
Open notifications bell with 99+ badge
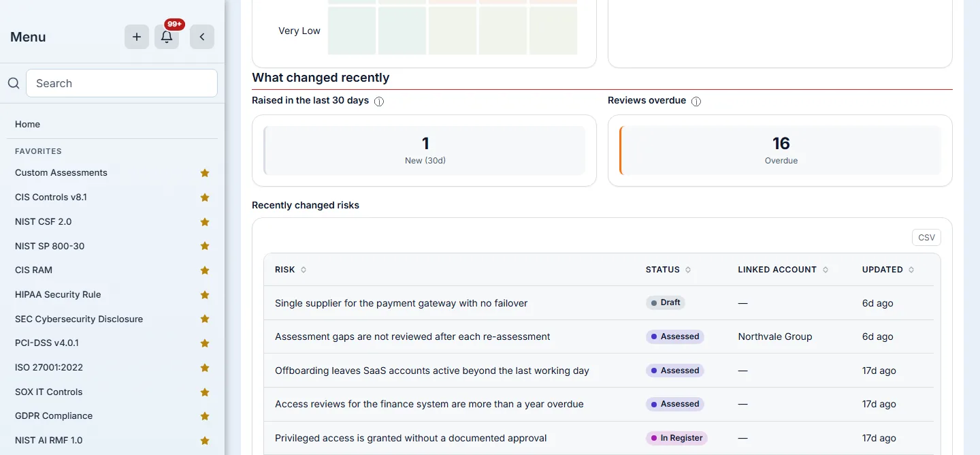coord(167,37)
